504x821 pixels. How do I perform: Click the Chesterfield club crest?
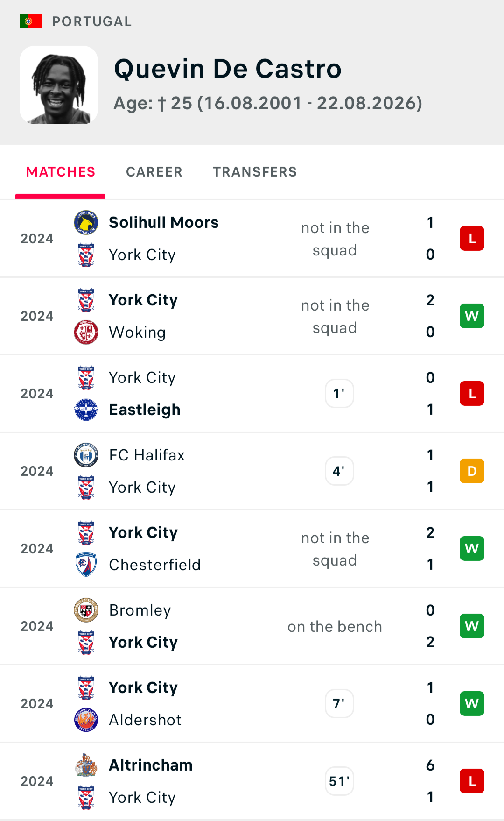click(86, 565)
